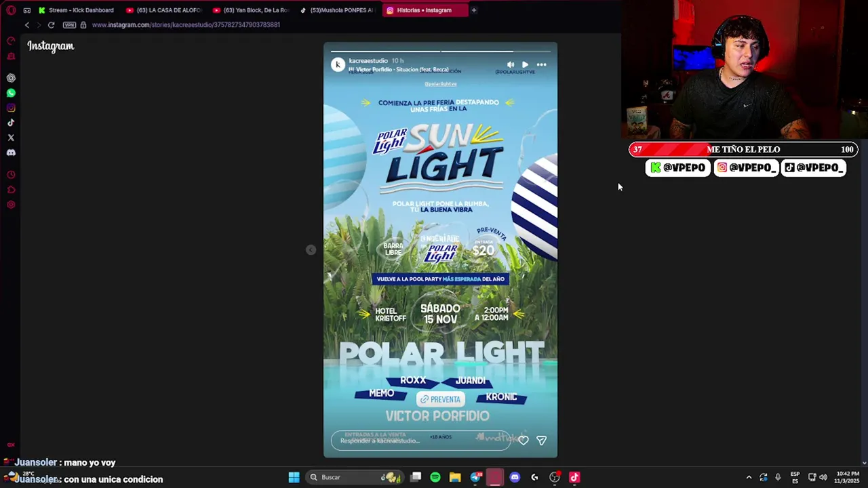Click the TikTok @VPEPO_ handle badge

coord(814,167)
